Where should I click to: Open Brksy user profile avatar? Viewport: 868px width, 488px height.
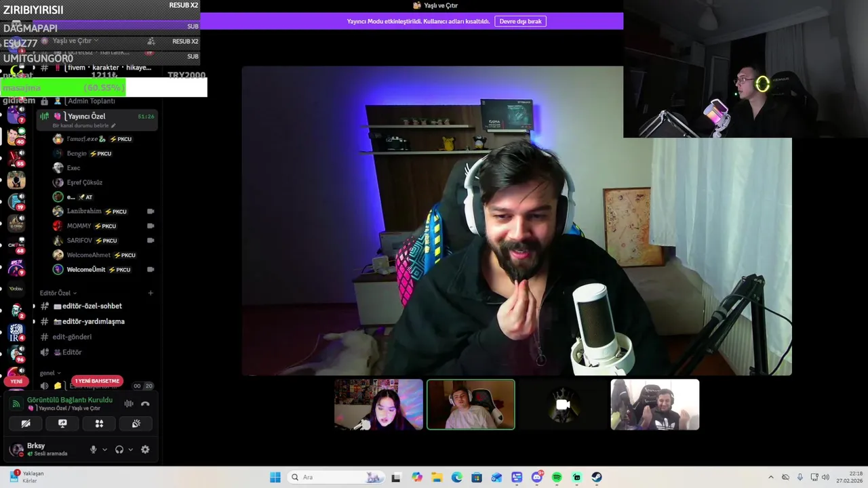tap(16, 449)
